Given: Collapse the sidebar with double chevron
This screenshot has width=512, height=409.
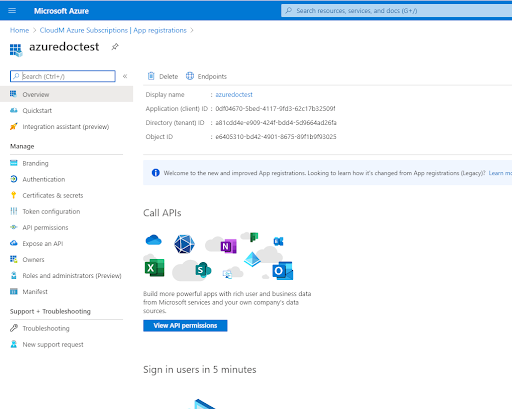Looking at the screenshot, I should (x=125, y=76).
